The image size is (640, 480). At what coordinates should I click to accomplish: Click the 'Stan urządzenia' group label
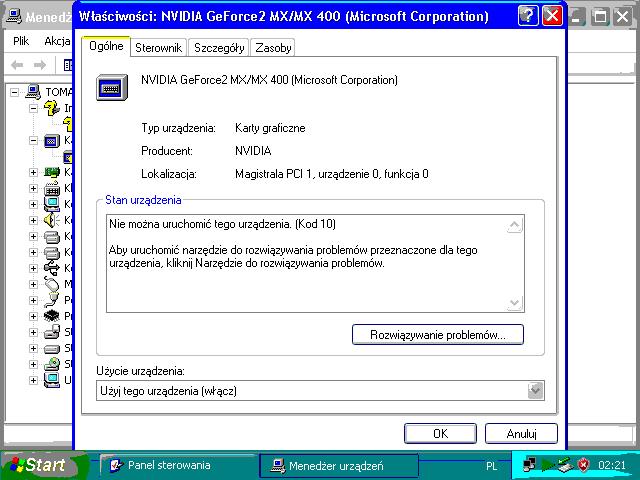click(143, 200)
